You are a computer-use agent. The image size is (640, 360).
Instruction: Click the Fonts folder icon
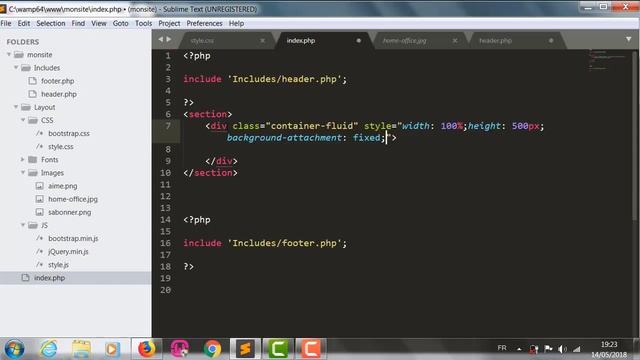[33, 159]
